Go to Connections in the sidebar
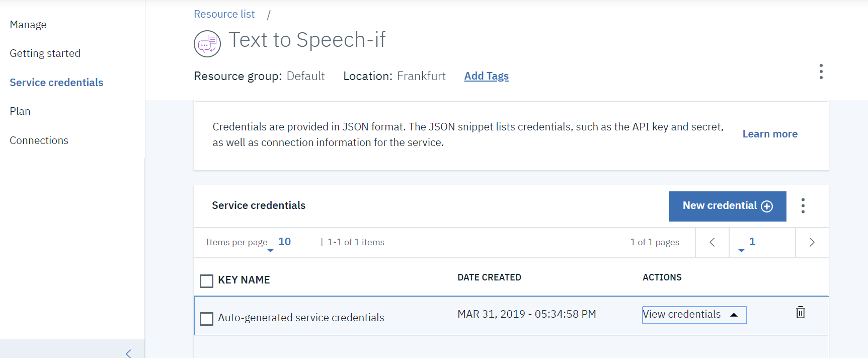This screenshot has height=358, width=868. click(x=39, y=140)
